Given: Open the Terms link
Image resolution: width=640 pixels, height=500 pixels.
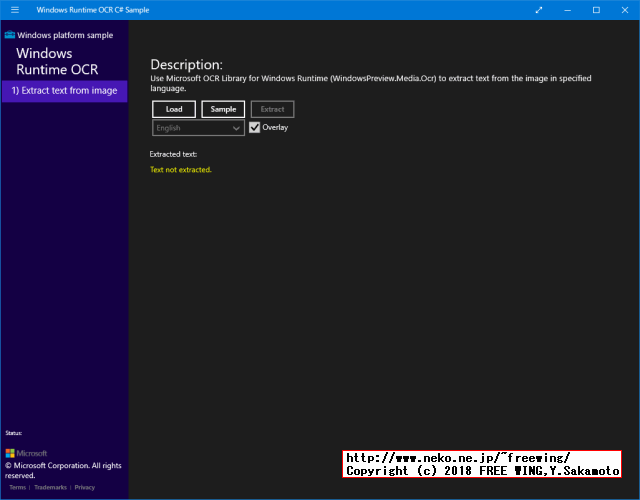Looking at the screenshot, I should [18, 487].
